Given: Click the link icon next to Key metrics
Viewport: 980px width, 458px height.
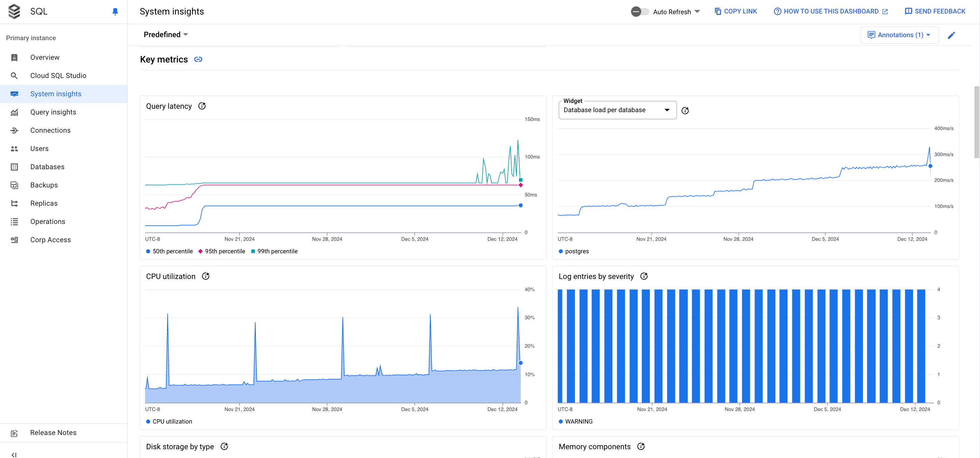Looking at the screenshot, I should 198,59.
